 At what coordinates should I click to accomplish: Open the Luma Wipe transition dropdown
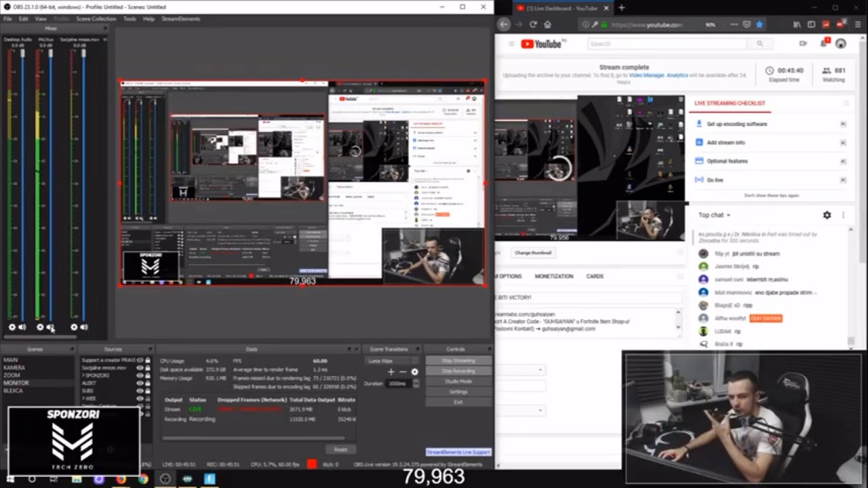pos(392,361)
